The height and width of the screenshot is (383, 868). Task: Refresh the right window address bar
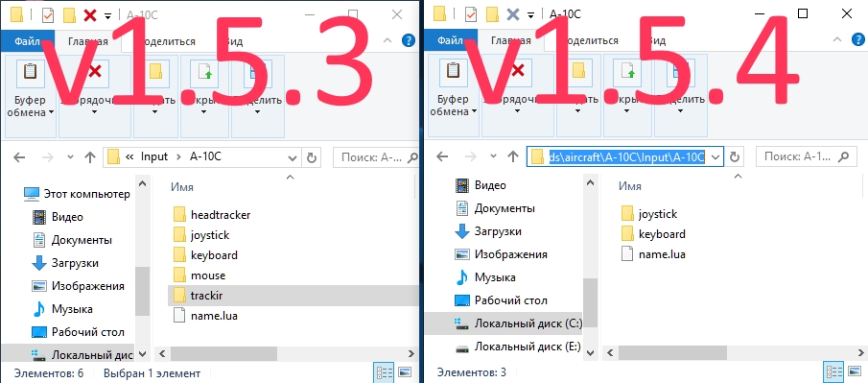734,156
